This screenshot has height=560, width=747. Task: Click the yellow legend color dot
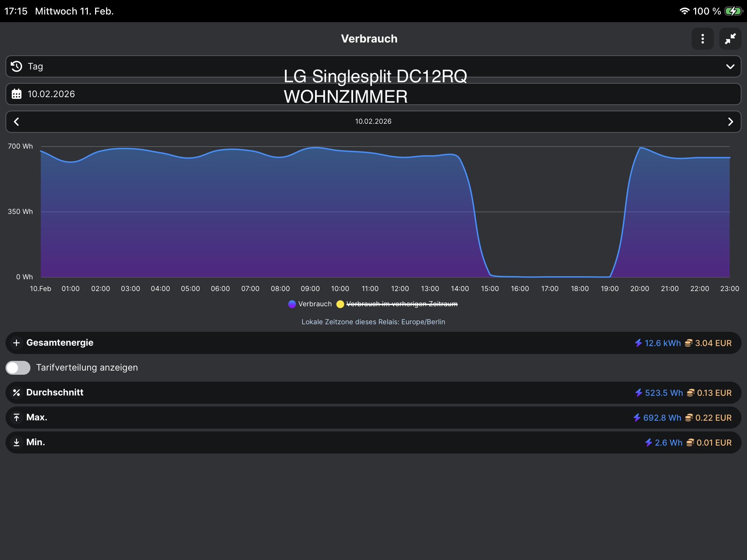(x=340, y=304)
